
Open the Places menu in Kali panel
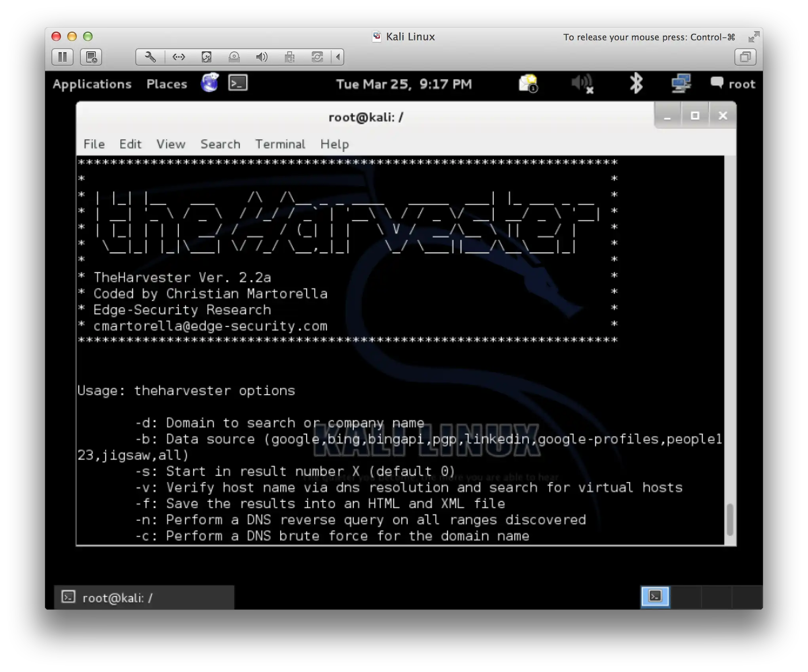pos(167,84)
